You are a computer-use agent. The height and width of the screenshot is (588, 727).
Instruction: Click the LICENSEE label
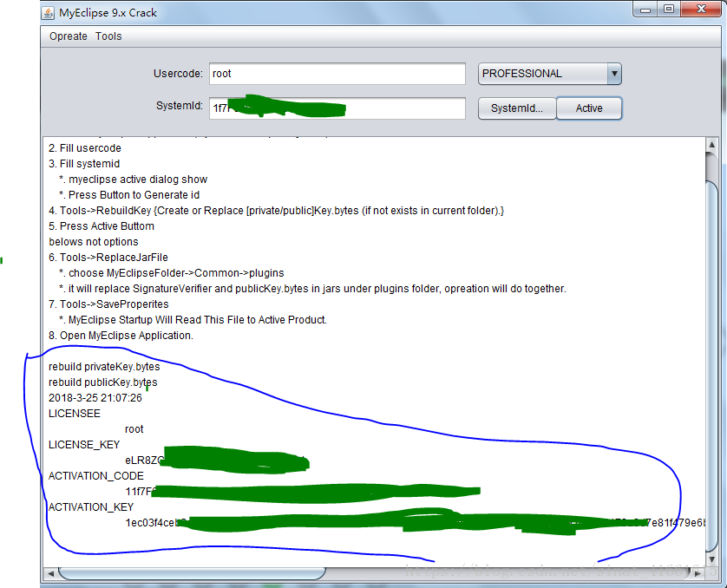click(x=75, y=414)
